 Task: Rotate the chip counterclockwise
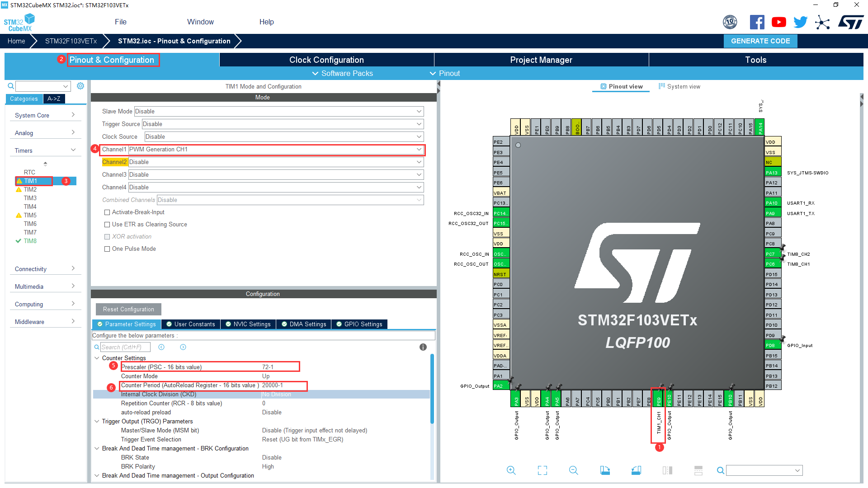pyautogui.click(x=636, y=470)
